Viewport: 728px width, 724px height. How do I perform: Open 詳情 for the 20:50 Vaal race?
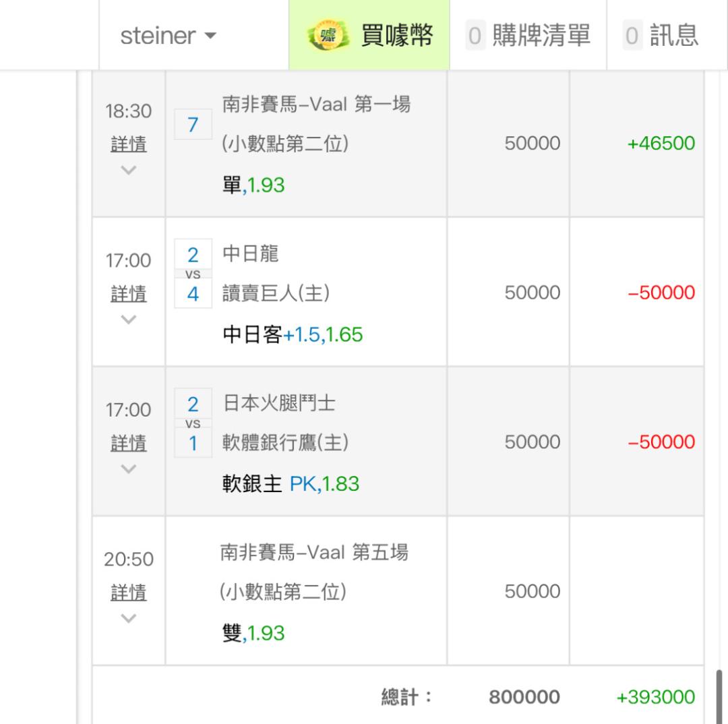point(128,593)
